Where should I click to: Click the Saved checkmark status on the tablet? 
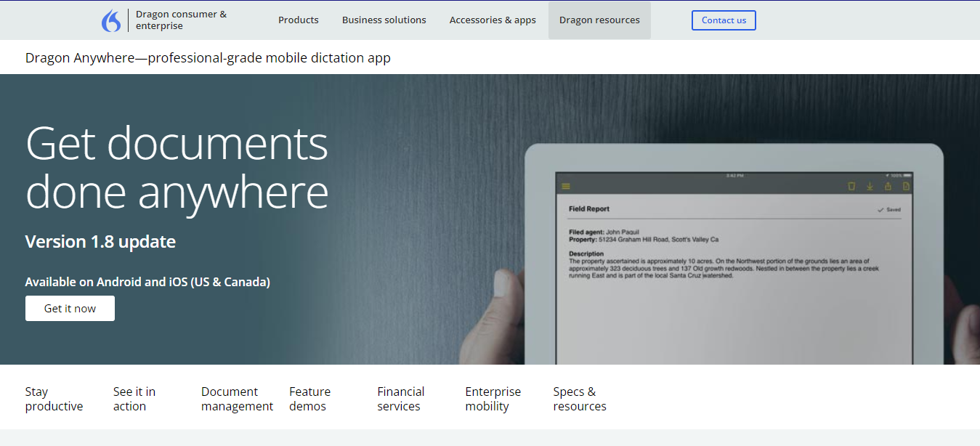[x=889, y=209]
